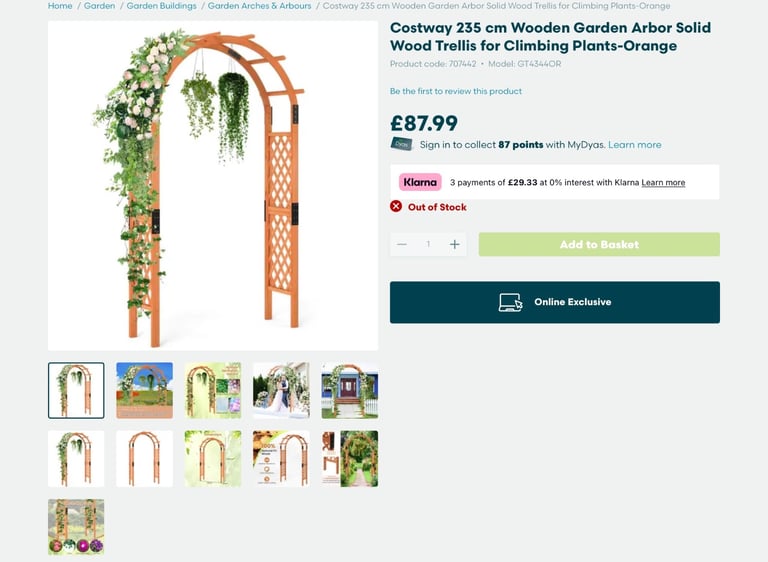This screenshot has height=562, width=768.
Task: Open Klarna Learn more link
Action: pyautogui.click(x=663, y=182)
